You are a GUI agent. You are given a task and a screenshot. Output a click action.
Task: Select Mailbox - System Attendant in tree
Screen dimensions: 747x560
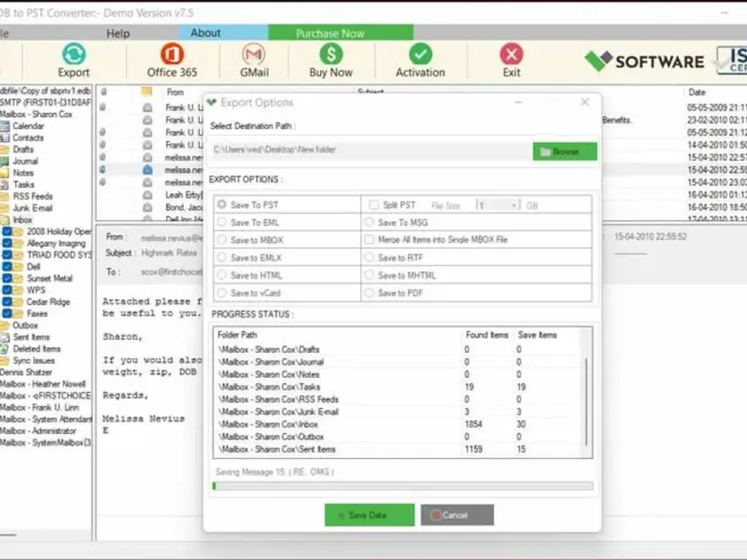pos(46,419)
